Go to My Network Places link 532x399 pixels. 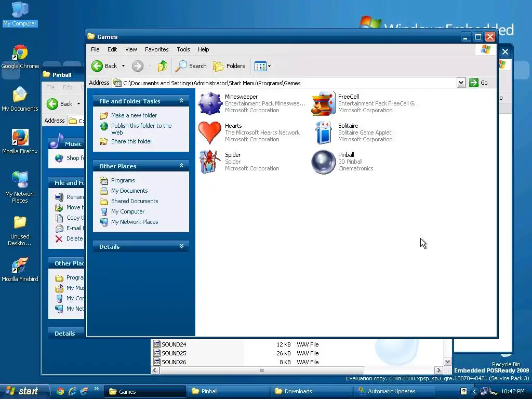(135, 221)
